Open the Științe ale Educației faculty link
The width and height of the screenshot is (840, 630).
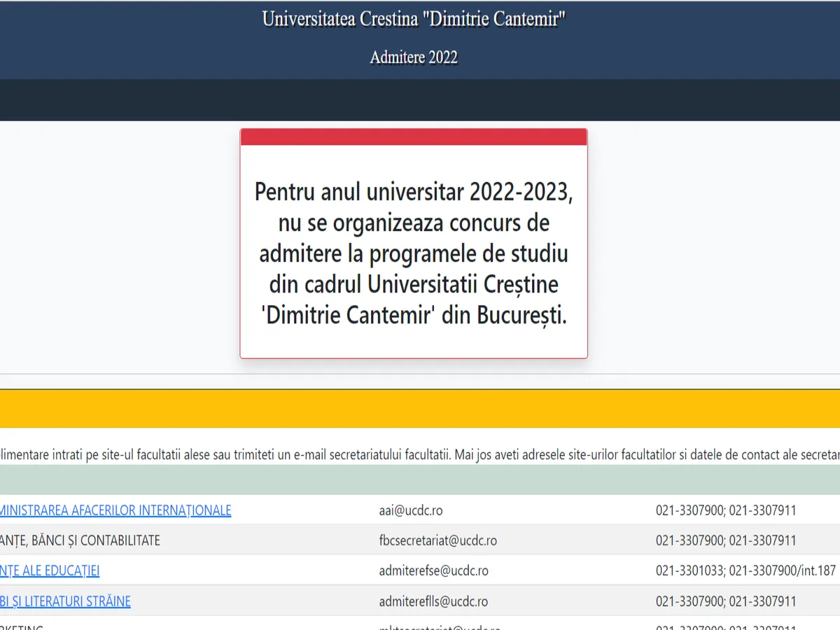click(50, 570)
